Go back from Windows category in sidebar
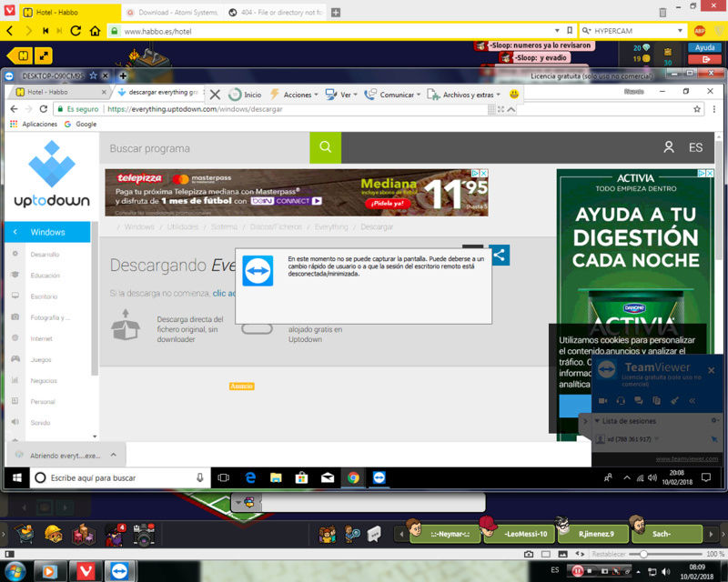The height and width of the screenshot is (582, 728). 15,232
